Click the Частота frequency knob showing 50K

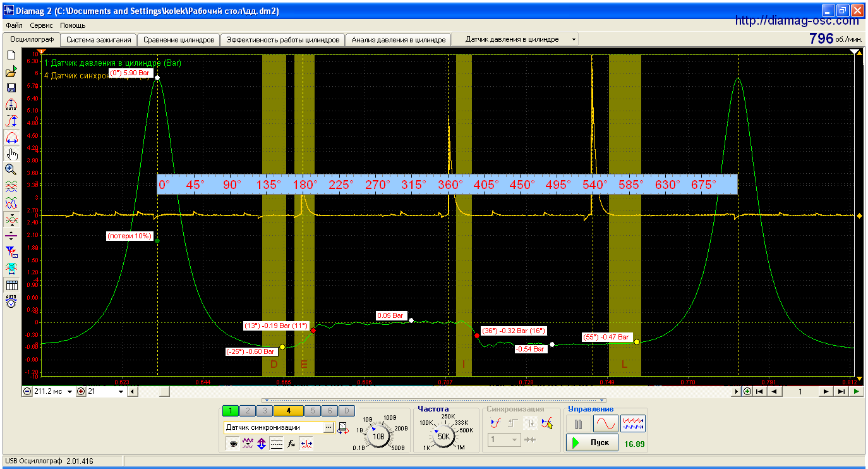(443, 435)
